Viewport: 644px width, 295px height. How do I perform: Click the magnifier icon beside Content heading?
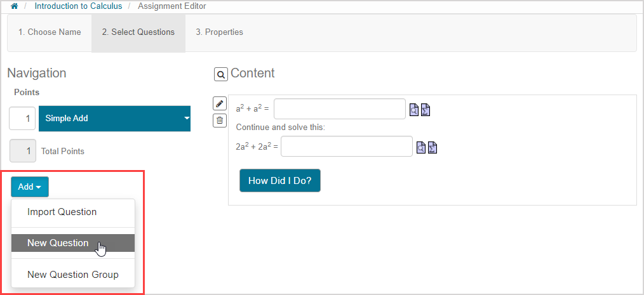point(220,75)
